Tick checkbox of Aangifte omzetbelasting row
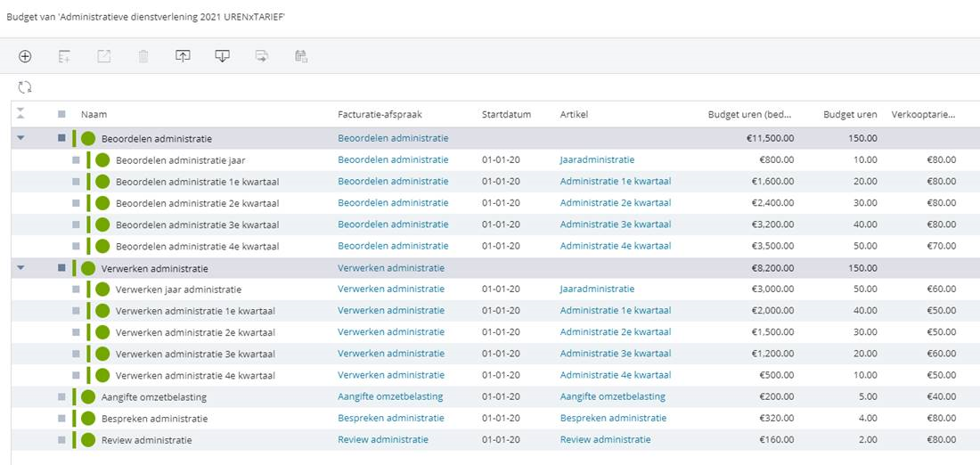This screenshot has width=980, height=465. 61,397
